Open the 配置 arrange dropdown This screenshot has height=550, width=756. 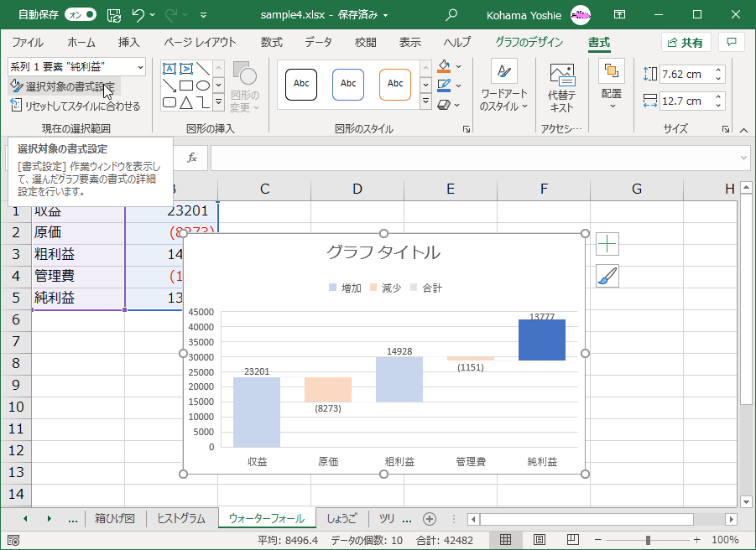click(612, 86)
